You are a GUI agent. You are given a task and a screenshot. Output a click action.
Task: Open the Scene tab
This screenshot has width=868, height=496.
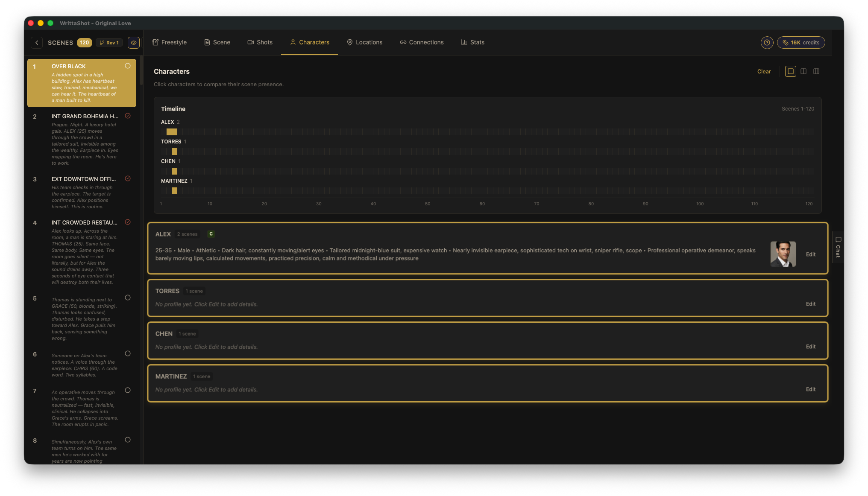click(x=217, y=42)
